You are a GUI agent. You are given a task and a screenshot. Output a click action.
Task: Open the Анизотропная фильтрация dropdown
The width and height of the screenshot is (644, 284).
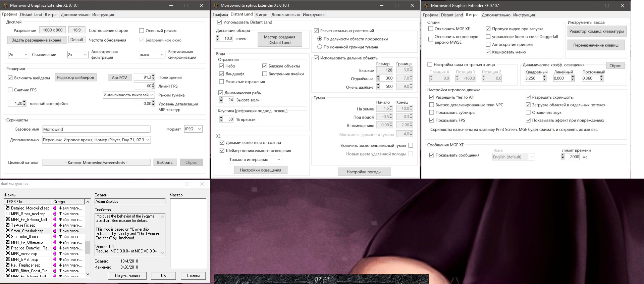pos(78,55)
